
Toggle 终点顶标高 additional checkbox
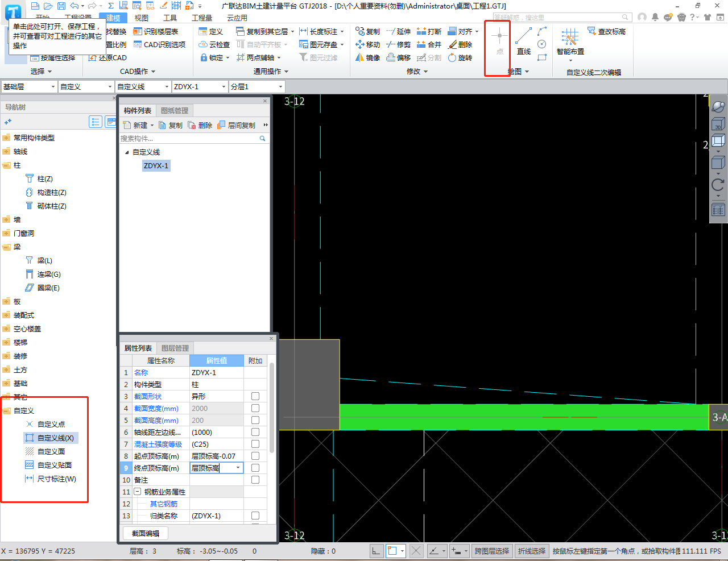255,468
